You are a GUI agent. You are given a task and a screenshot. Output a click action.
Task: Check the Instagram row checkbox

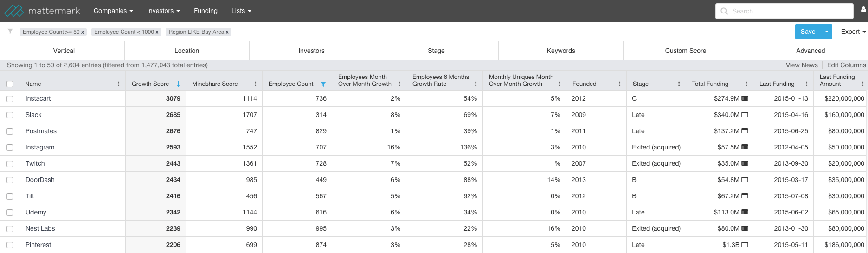click(10, 148)
